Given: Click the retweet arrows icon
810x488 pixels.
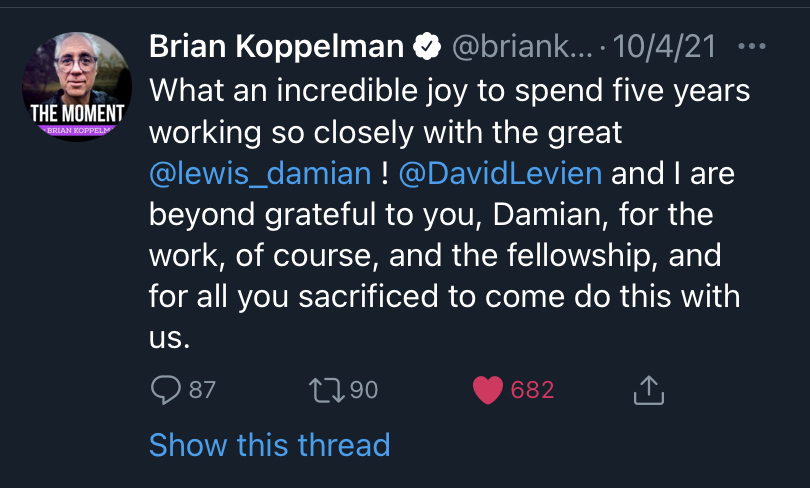Looking at the screenshot, I should tap(329, 390).
